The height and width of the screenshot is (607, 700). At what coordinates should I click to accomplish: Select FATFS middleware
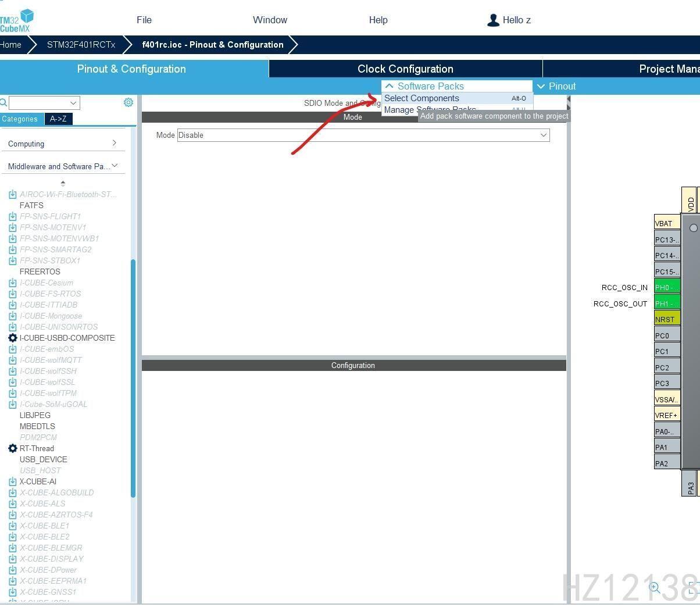pyautogui.click(x=31, y=205)
